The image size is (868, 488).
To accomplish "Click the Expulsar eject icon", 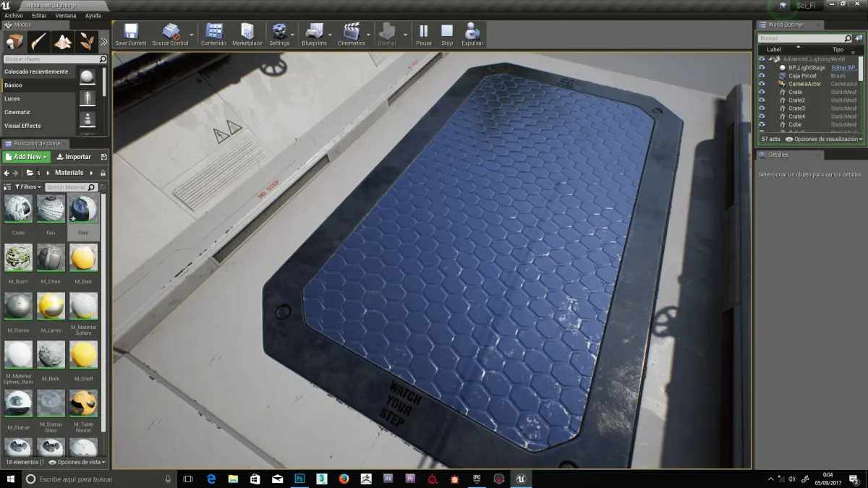I will [x=472, y=34].
